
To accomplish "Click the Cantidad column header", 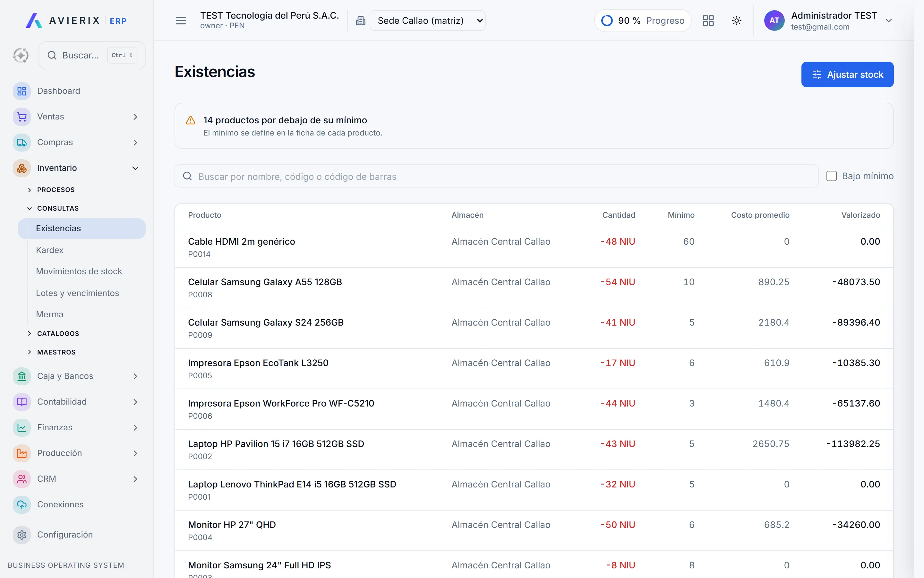I will pyautogui.click(x=619, y=215).
